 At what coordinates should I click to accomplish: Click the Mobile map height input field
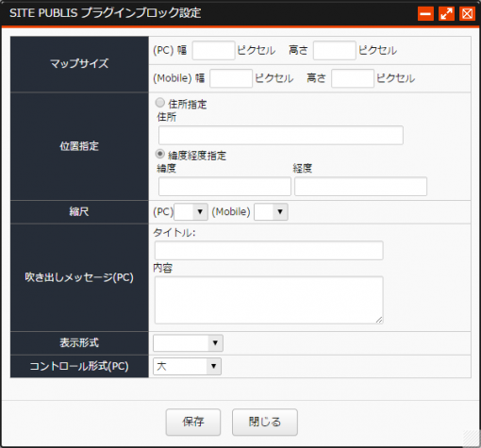[x=353, y=78]
